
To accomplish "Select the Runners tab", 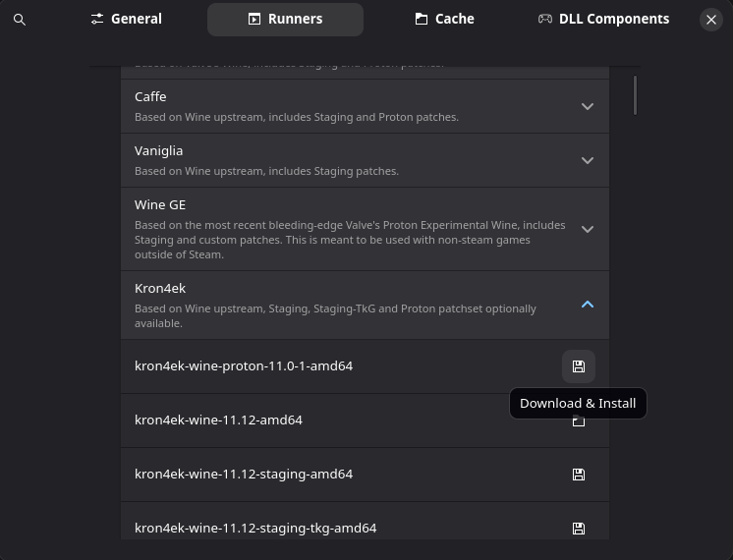I will point(285,20).
